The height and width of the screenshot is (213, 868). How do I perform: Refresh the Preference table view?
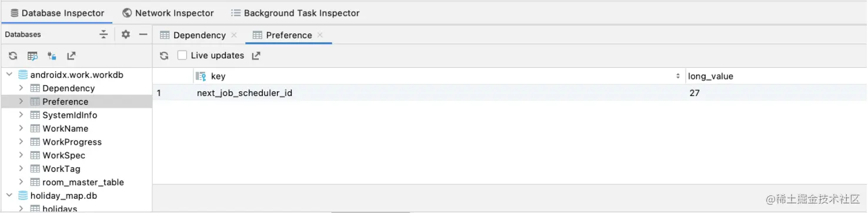pyautogui.click(x=164, y=56)
